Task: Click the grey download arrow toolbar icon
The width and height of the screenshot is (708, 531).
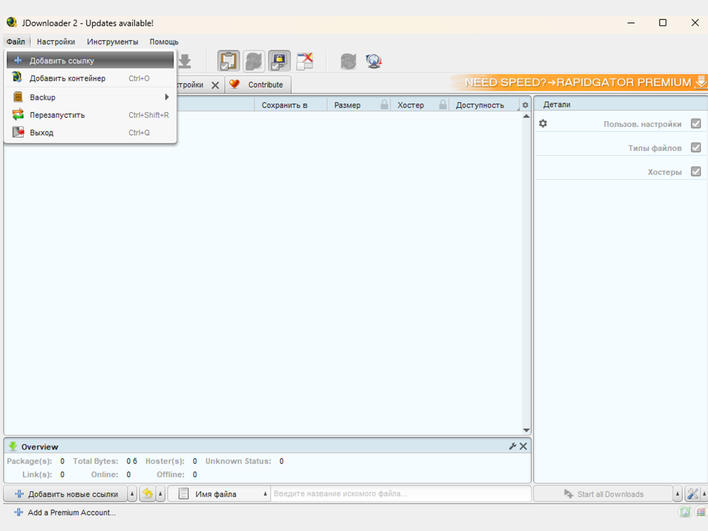Action: [185, 61]
